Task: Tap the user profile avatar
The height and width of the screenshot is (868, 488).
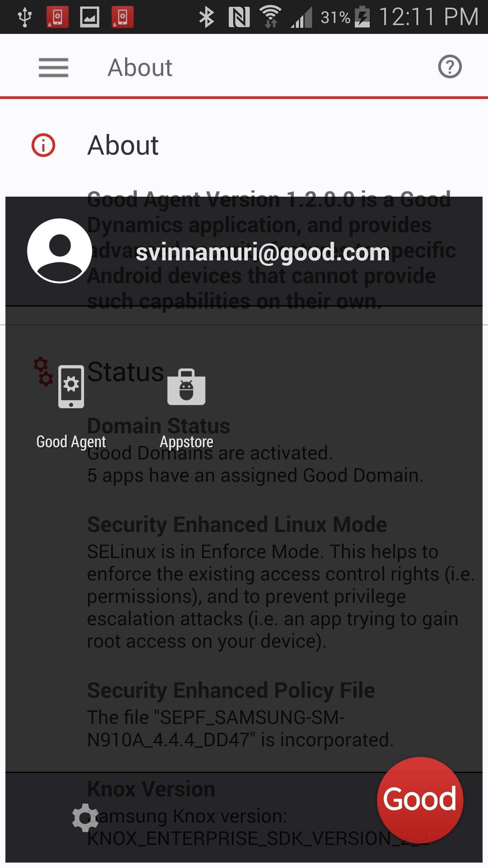Action: coord(60,251)
